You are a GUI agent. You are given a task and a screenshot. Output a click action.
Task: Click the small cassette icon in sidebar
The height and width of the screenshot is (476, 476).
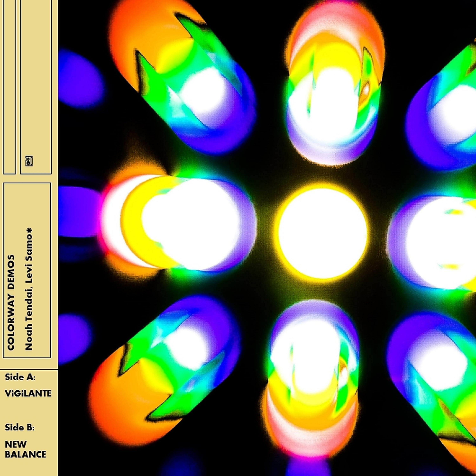click(29, 161)
